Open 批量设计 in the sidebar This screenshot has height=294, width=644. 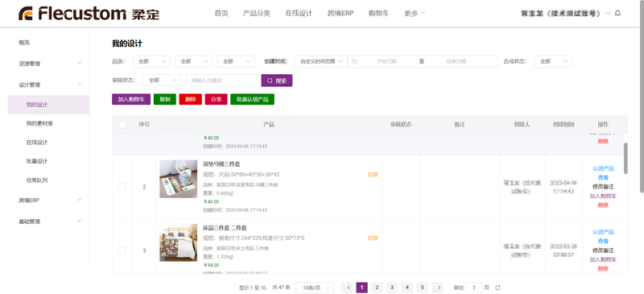pyautogui.click(x=36, y=161)
